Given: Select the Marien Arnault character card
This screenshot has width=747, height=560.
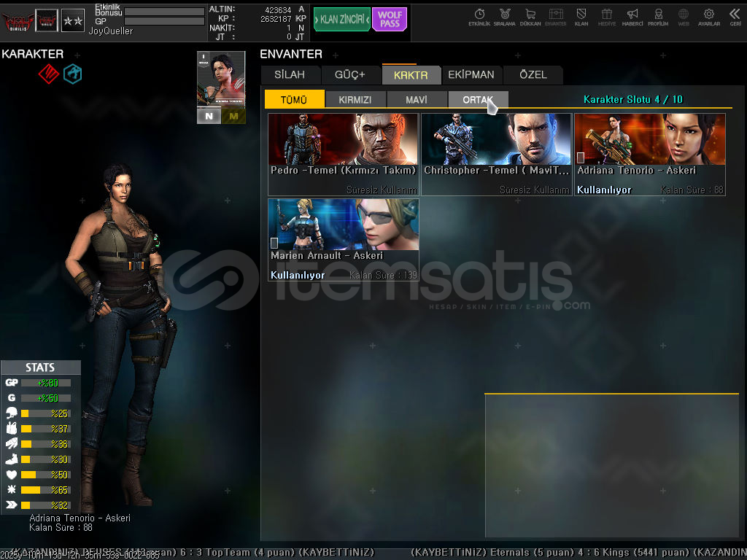Looking at the screenshot, I should (343, 240).
